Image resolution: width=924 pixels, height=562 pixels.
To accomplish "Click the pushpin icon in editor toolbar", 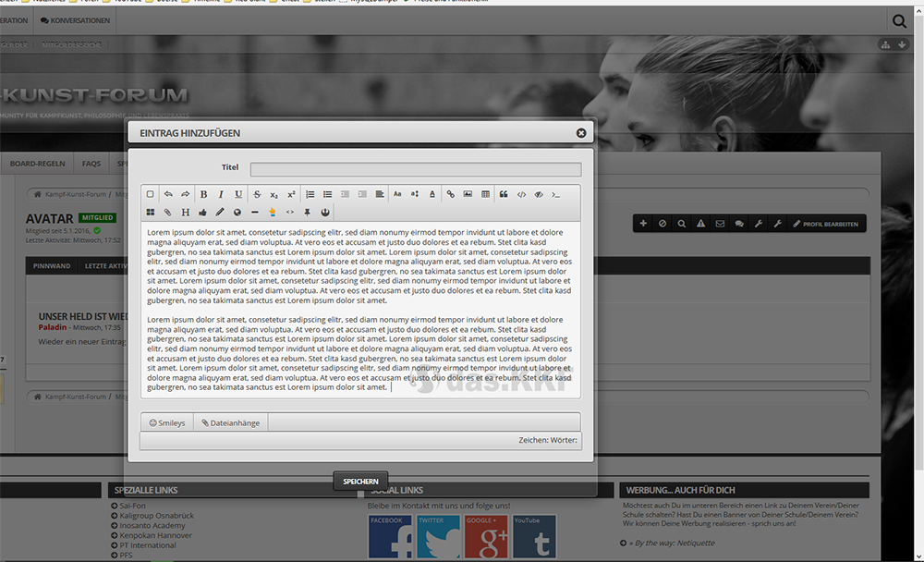I will [x=307, y=212].
